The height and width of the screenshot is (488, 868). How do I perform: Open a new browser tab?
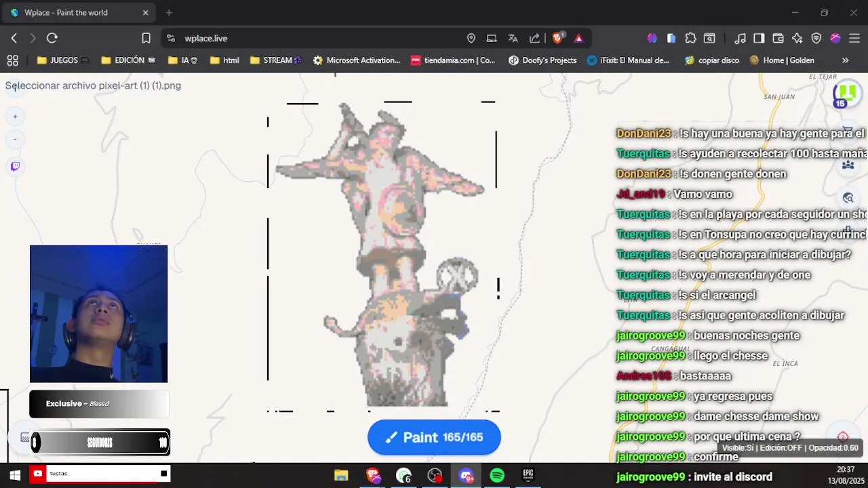point(169,13)
